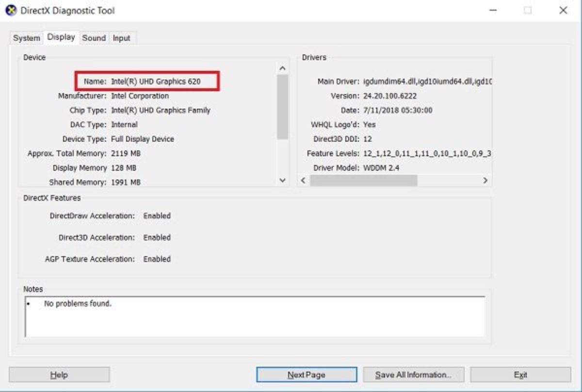
Task: Click the Next Page button
Action: tap(307, 375)
